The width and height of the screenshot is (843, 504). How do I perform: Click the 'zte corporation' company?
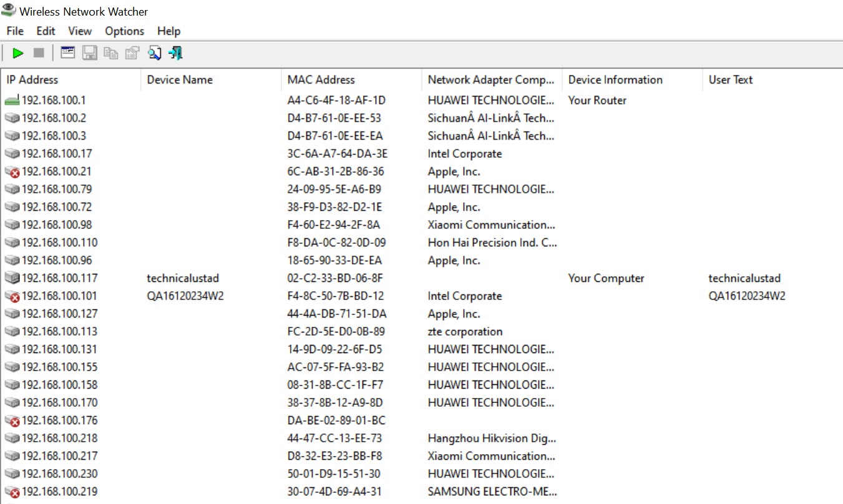click(x=465, y=332)
